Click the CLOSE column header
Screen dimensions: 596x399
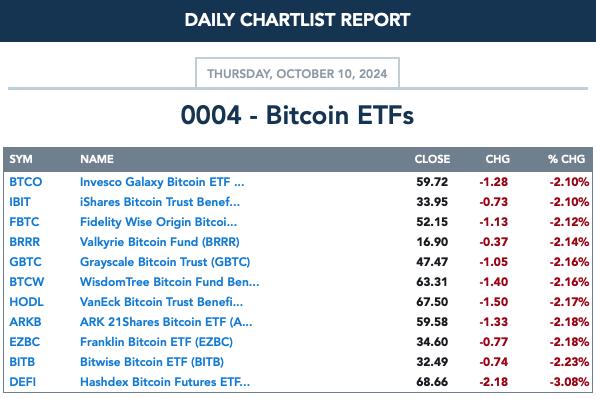(x=432, y=159)
